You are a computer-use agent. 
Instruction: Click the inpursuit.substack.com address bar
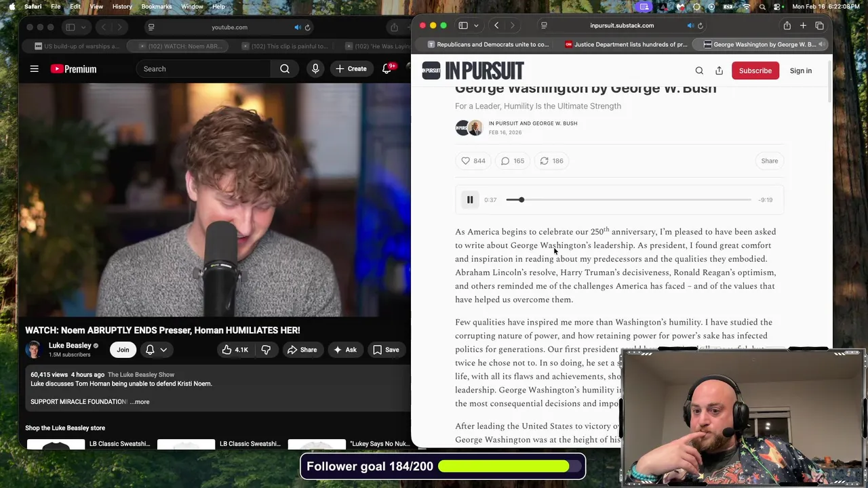(622, 26)
